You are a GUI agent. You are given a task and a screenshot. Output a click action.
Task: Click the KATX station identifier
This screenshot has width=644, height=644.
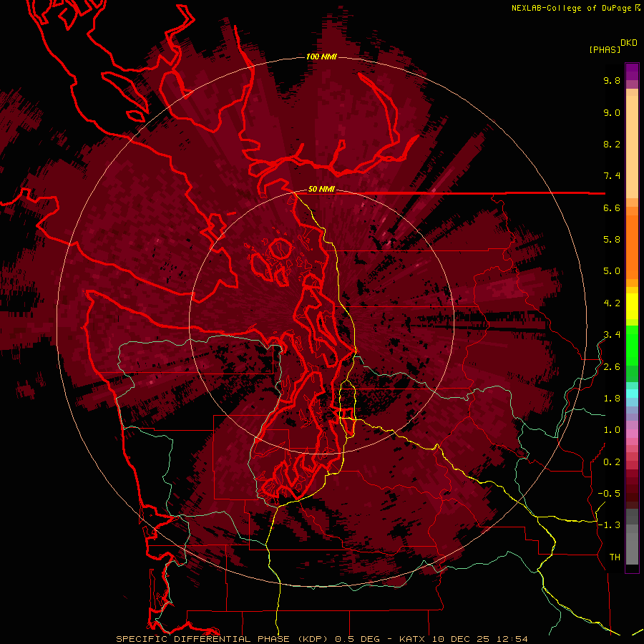click(413, 639)
